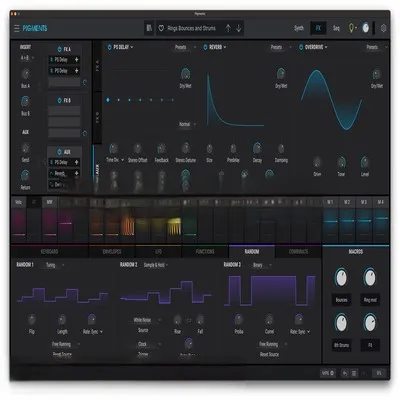Switch to the Synth view tab
This screenshot has width=400, height=400.
click(x=299, y=28)
